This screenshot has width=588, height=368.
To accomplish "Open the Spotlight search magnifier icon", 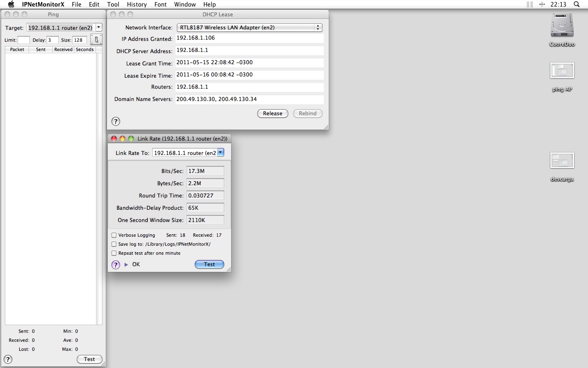I will click(577, 4).
